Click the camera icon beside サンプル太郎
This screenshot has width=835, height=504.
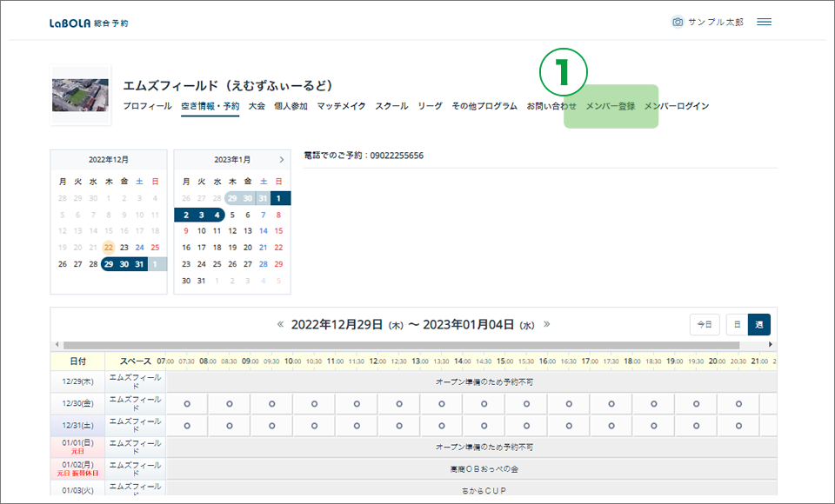click(x=678, y=22)
